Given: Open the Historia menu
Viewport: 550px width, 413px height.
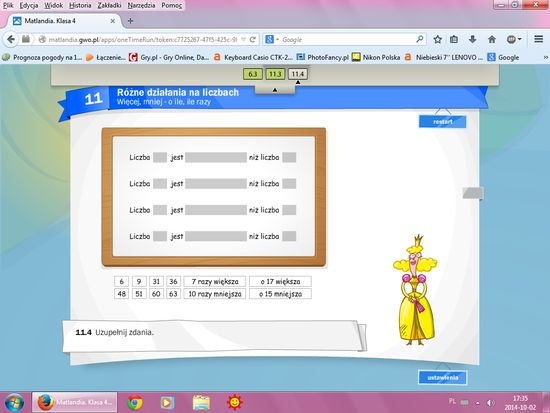Looking at the screenshot, I should pos(80,5).
